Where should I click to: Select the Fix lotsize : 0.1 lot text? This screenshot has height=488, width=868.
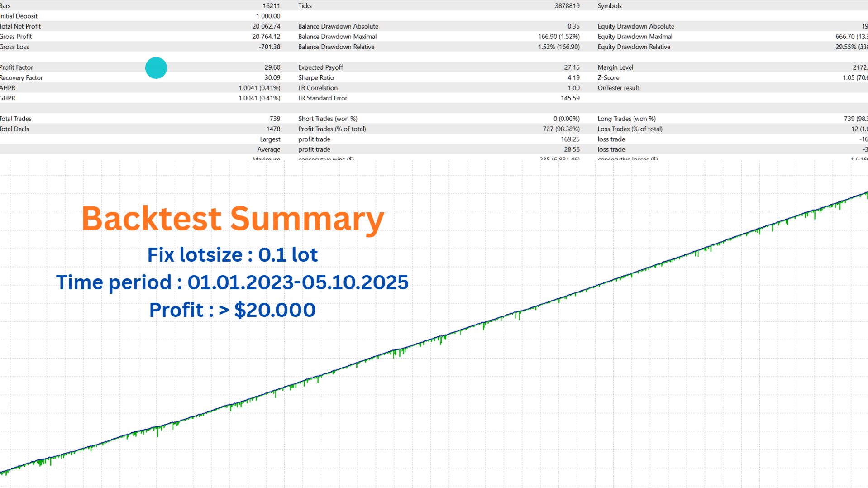[x=232, y=254]
